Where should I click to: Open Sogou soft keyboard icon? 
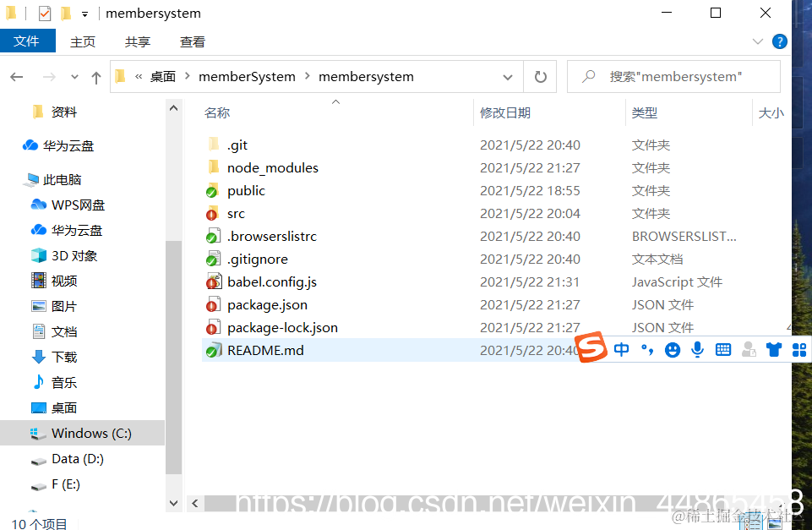(723, 350)
